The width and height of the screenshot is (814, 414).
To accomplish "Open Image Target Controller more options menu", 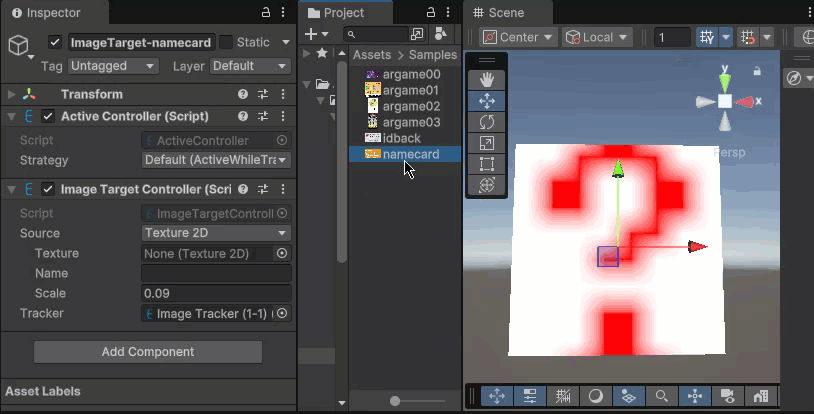I will [283, 189].
